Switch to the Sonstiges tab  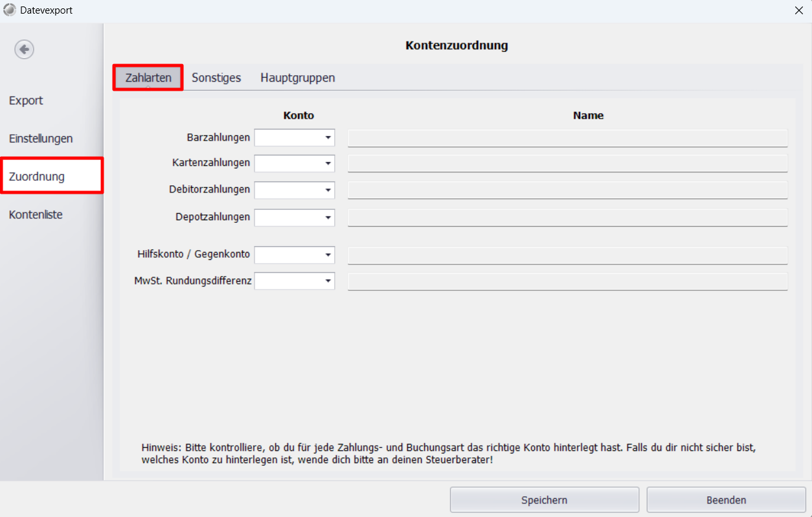216,78
